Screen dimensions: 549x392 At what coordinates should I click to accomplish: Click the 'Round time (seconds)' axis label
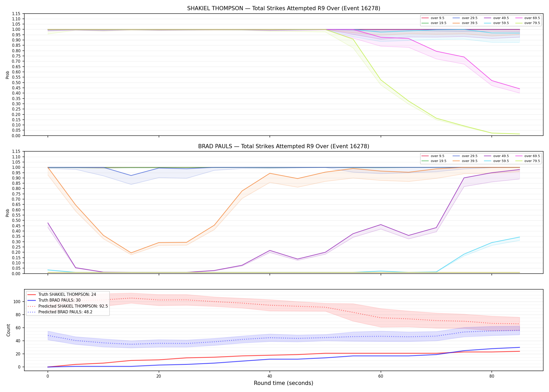click(x=283, y=383)
